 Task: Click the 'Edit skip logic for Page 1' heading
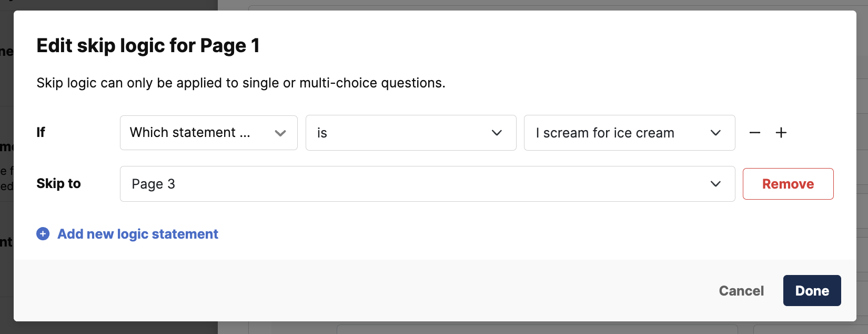coord(148,46)
